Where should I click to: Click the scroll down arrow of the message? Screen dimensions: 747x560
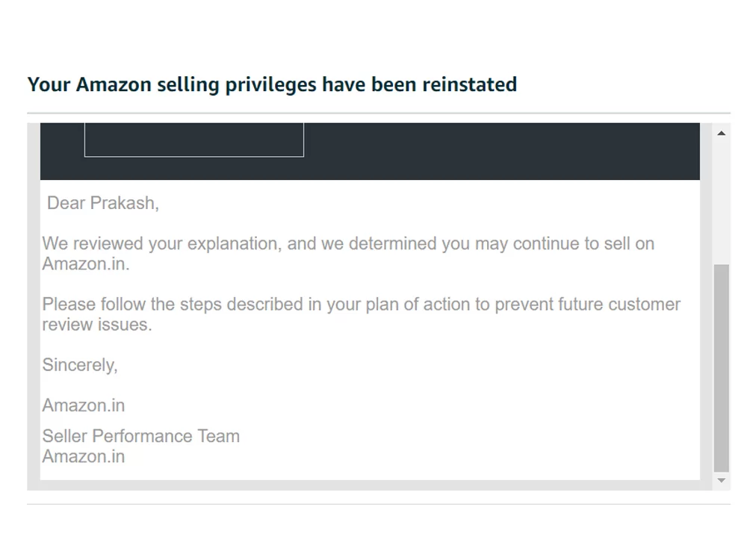722,480
